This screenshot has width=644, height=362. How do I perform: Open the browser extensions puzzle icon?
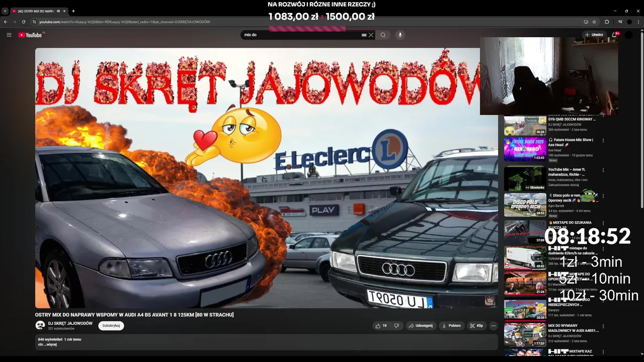click(x=607, y=22)
